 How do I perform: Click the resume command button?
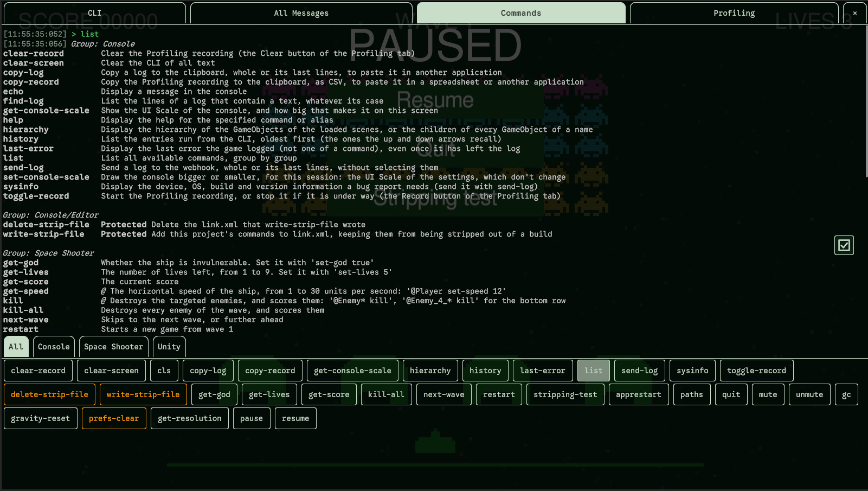295,418
